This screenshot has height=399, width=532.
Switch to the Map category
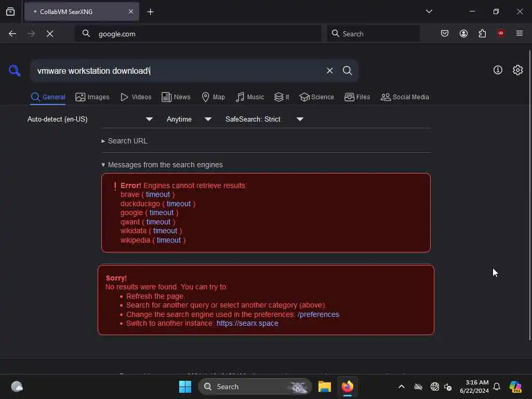(213, 97)
